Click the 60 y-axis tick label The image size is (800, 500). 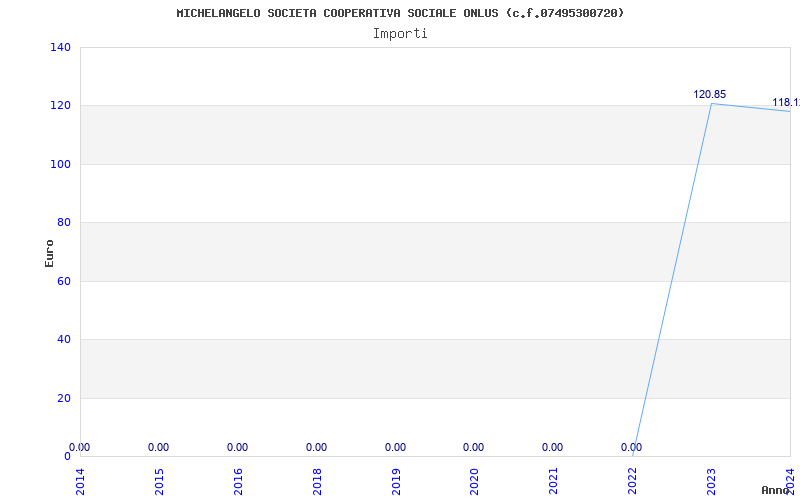coord(64,281)
